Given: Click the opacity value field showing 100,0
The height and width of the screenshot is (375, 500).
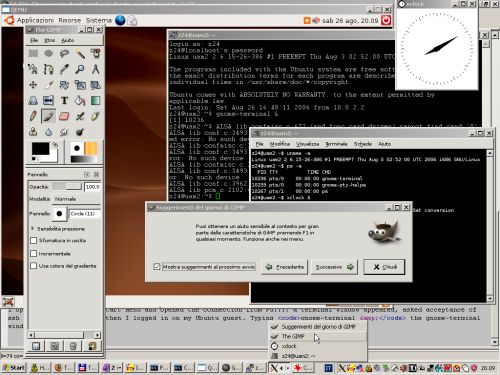Looking at the screenshot, I should 92,187.
